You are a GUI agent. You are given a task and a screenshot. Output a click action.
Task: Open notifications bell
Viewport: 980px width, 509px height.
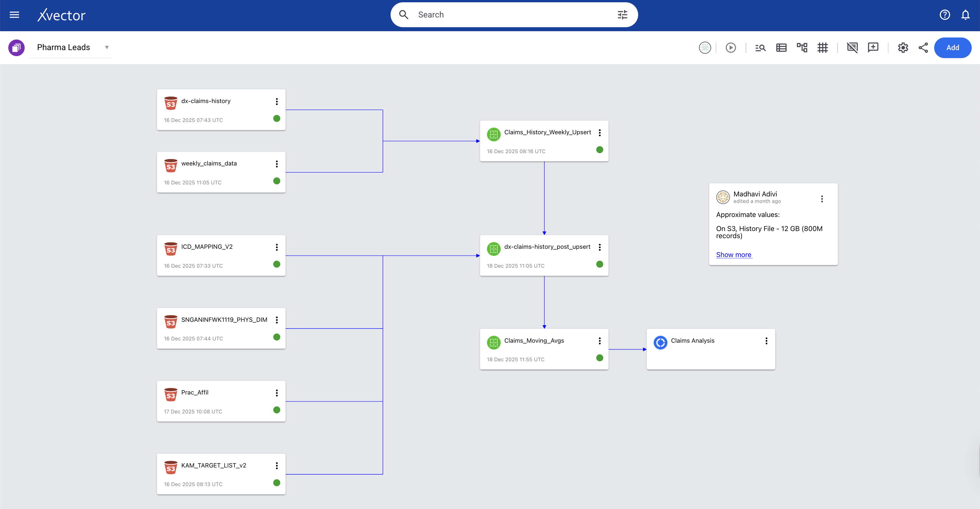965,15
